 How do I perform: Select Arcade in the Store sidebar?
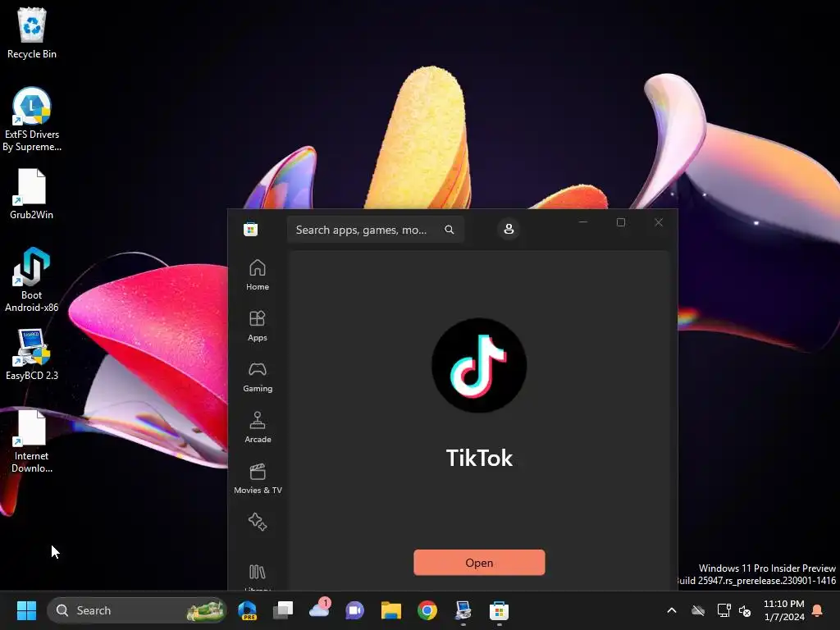pos(257,428)
